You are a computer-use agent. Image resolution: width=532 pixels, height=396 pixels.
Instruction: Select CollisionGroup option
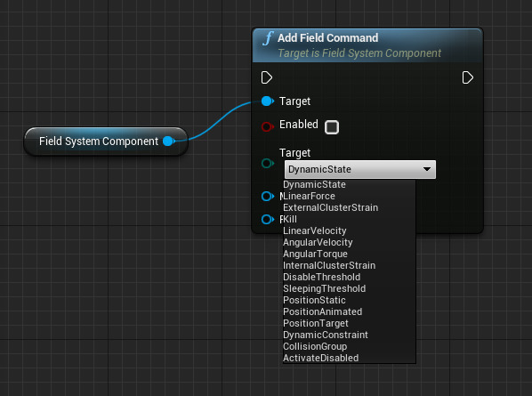349,346
